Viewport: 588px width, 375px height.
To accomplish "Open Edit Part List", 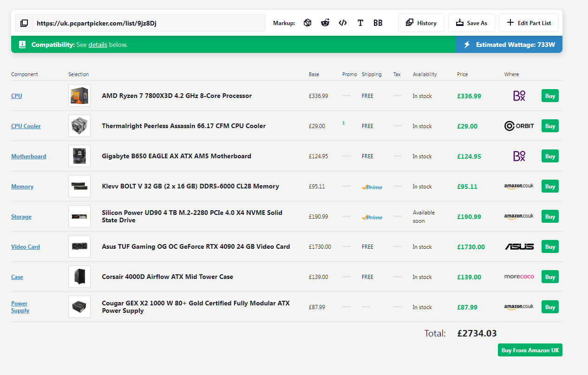I will (529, 23).
